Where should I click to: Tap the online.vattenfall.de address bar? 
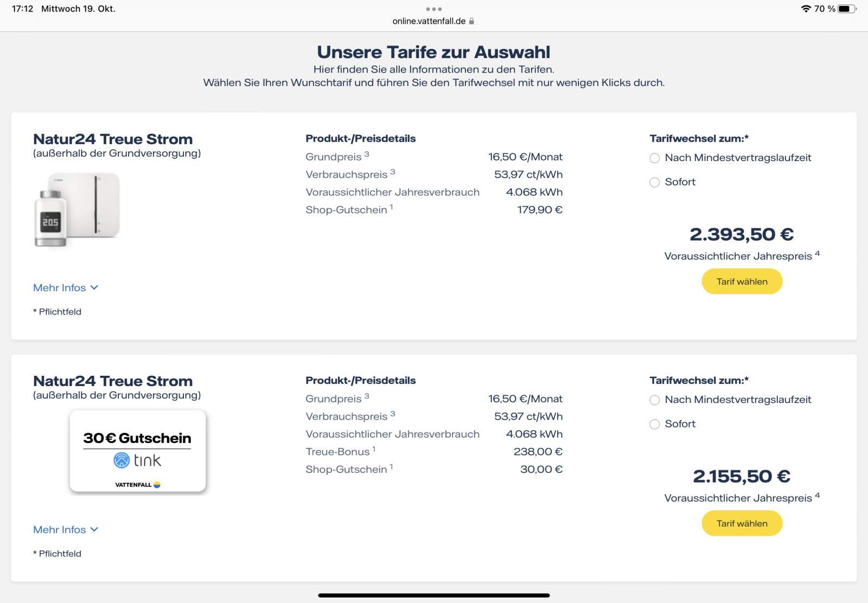click(x=429, y=21)
